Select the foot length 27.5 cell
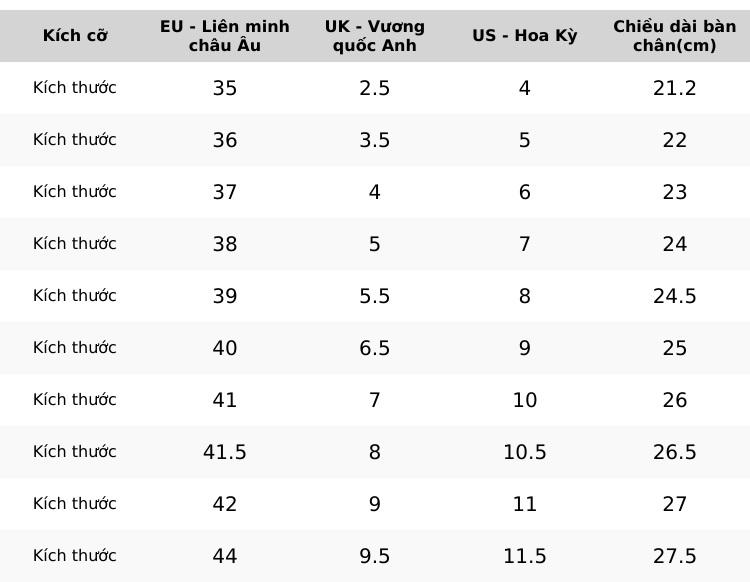The image size is (750, 582). click(675, 556)
